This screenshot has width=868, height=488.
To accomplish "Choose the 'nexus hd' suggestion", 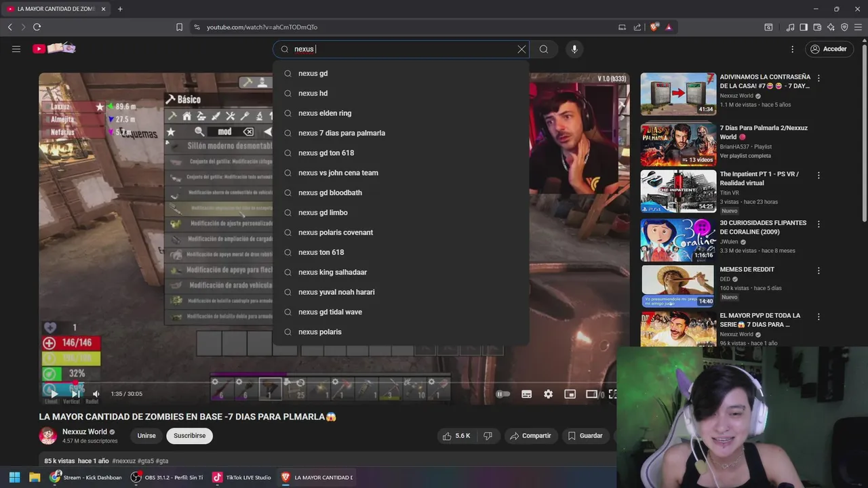I will (401, 93).
